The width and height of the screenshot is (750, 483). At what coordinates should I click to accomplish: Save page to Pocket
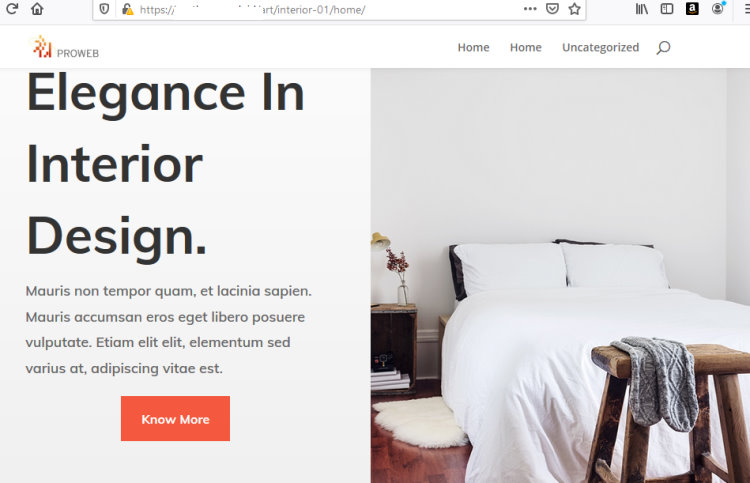(x=552, y=9)
